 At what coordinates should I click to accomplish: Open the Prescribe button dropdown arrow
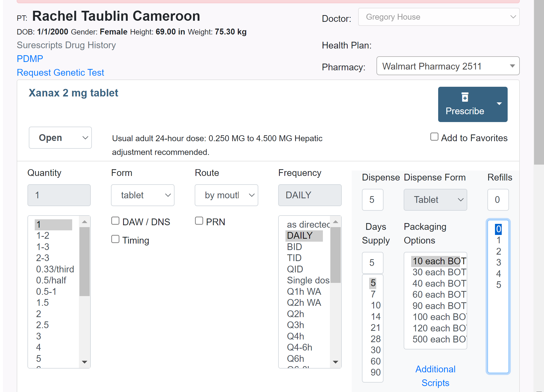[499, 104]
